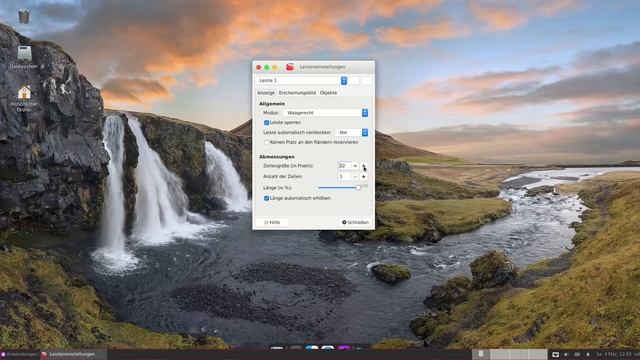Open the volume control in the panel
This screenshot has height=360, width=640.
pyautogui.click(x=566, y=355)
